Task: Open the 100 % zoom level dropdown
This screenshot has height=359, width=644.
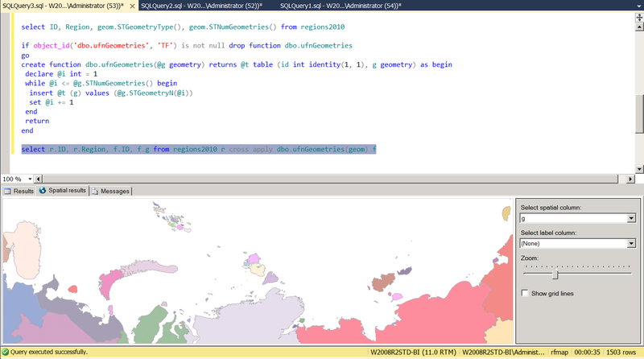Action: click(30, 179)
